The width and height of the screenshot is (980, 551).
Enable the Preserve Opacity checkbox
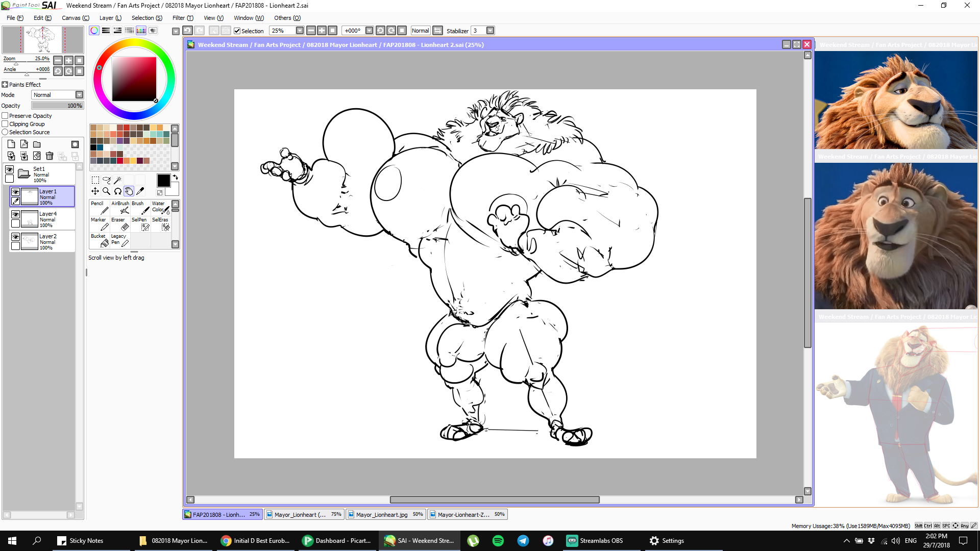[x=5, y=116]
